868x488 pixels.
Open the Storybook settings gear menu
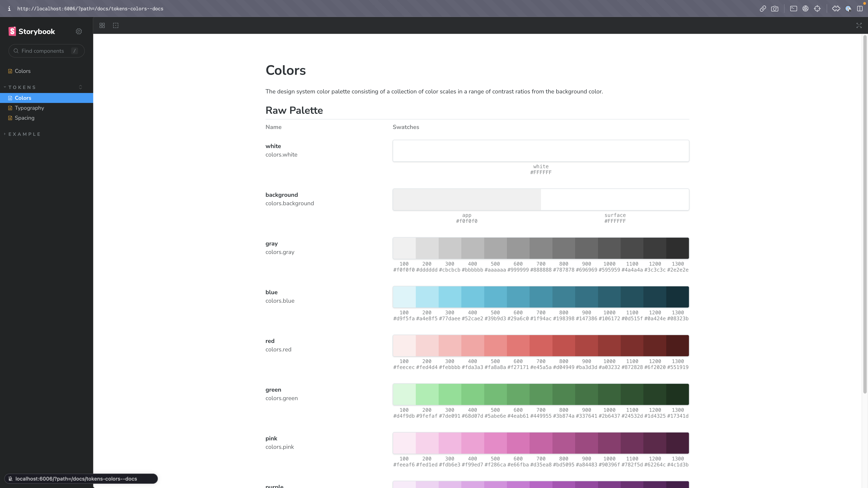(x=79, y=31)
